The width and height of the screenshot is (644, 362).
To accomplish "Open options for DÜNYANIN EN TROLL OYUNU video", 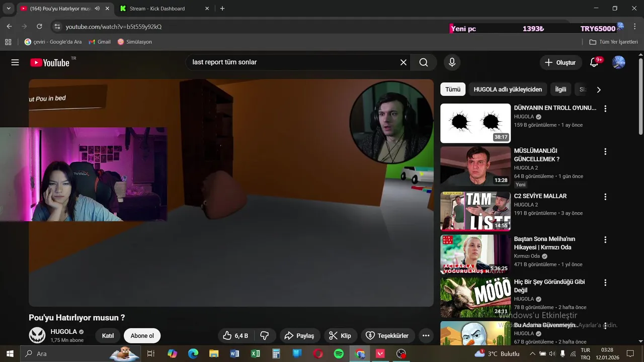I will click(605, 109).
